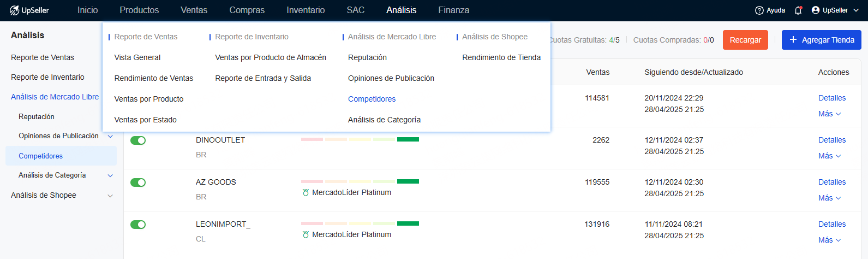Open Más dropdown for LEONIMPORT_
Image resolution: width=868 pixels, height=259 pixels.
(829, 240)
